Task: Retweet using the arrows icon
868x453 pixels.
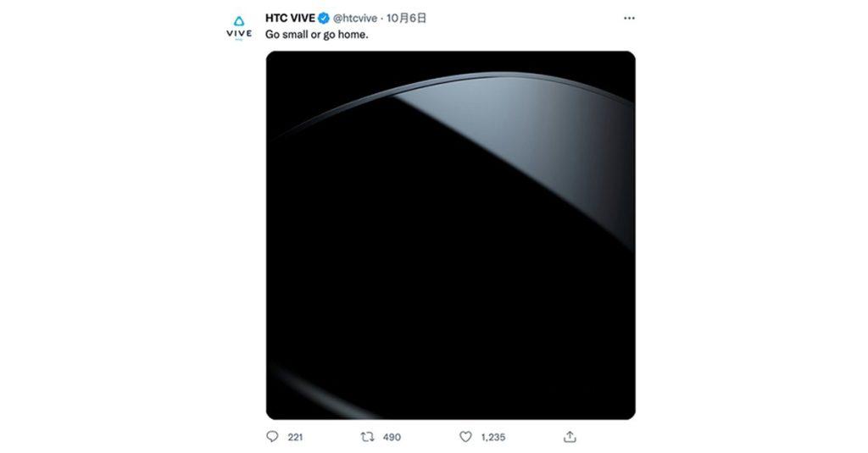Action: 367,437
